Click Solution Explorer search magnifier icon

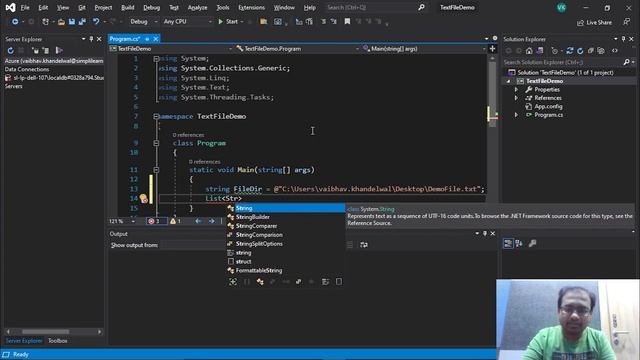click(x=627, y=62)
